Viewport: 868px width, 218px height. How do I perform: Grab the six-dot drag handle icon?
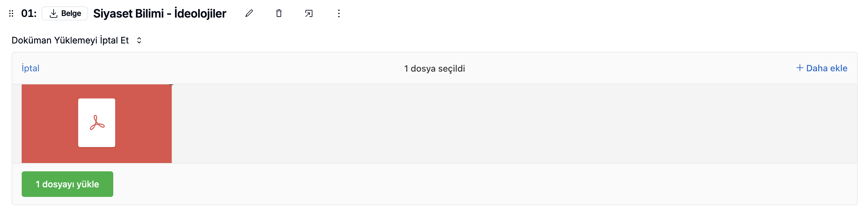11,13
